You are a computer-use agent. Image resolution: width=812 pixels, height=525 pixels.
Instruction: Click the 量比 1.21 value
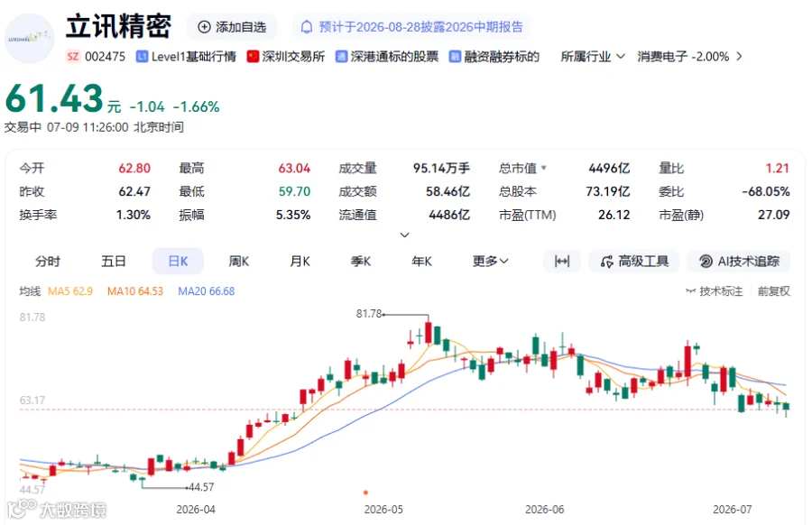(x=778, y=169)
